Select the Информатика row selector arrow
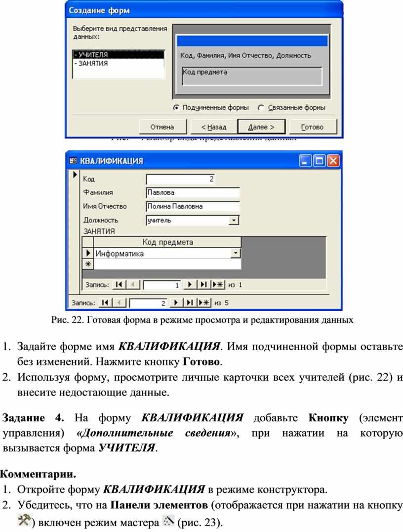The height and width of the screenshot is (532, 403). 88,253
